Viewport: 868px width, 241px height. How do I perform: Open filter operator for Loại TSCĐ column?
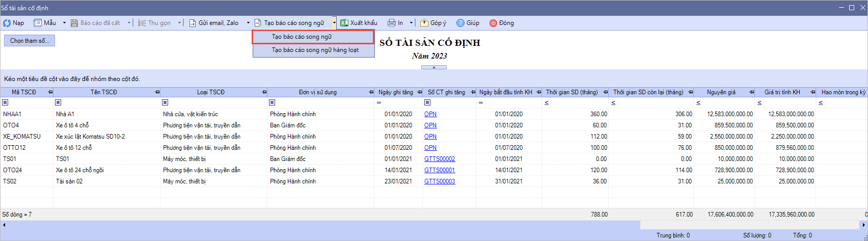pos(165,103)
